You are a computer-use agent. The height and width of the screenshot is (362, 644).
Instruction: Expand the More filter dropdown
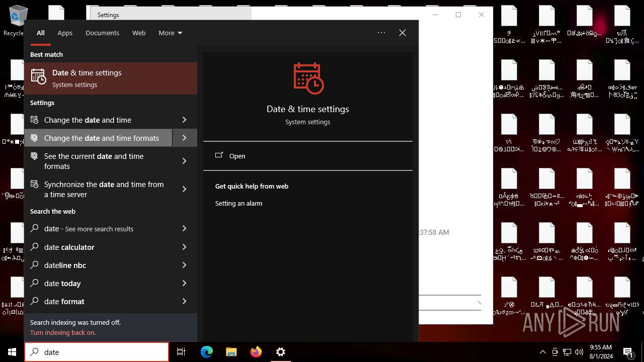171,33
